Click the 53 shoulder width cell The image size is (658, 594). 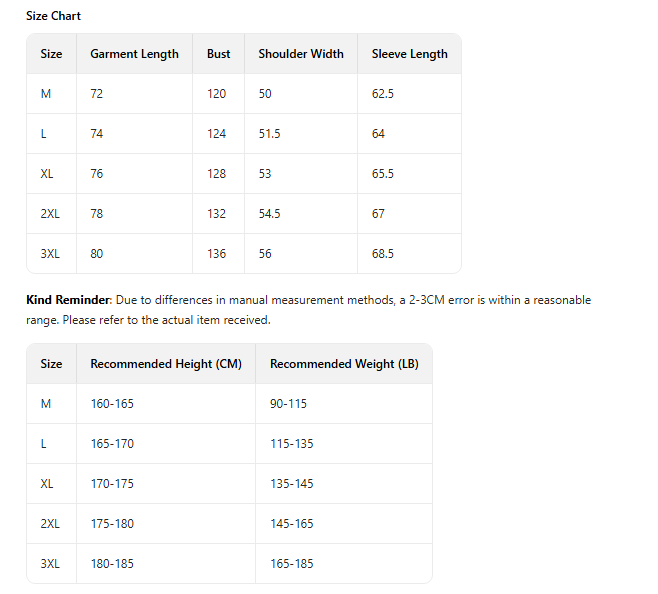click(265, 174)
